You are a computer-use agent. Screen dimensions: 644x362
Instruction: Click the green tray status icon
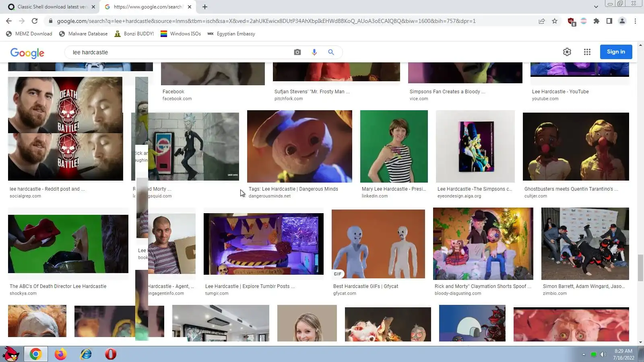click(593, 354)
